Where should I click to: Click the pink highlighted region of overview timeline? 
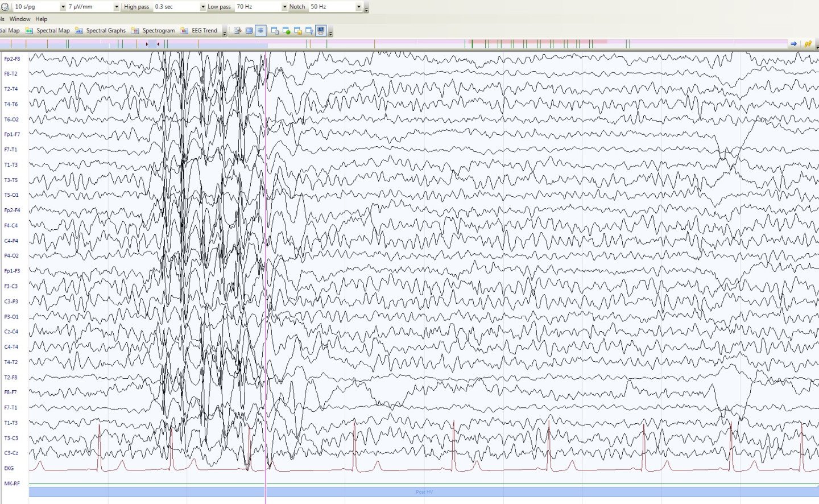[537, 42]
